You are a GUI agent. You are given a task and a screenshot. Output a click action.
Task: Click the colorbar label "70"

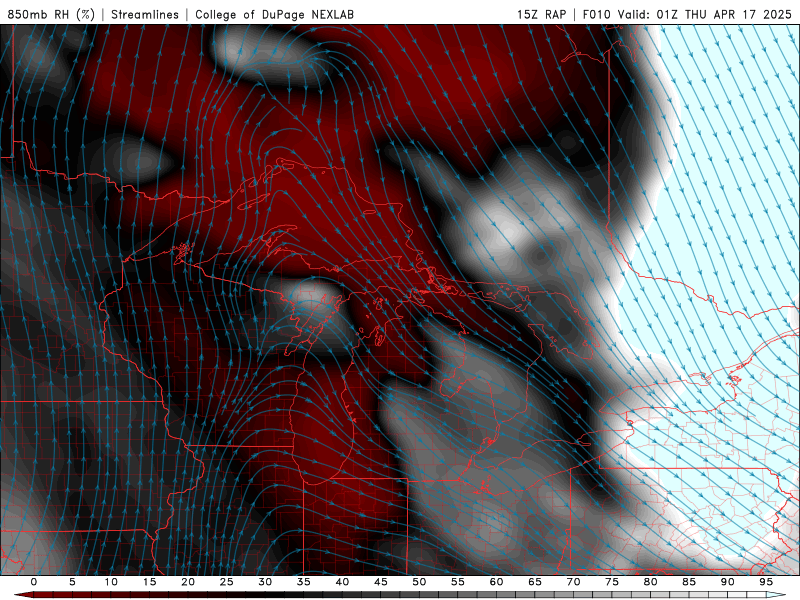pos(573,582)
